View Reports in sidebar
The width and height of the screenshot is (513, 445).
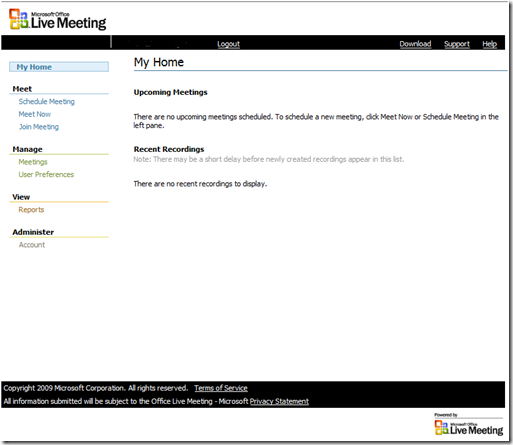coord(31,210)
